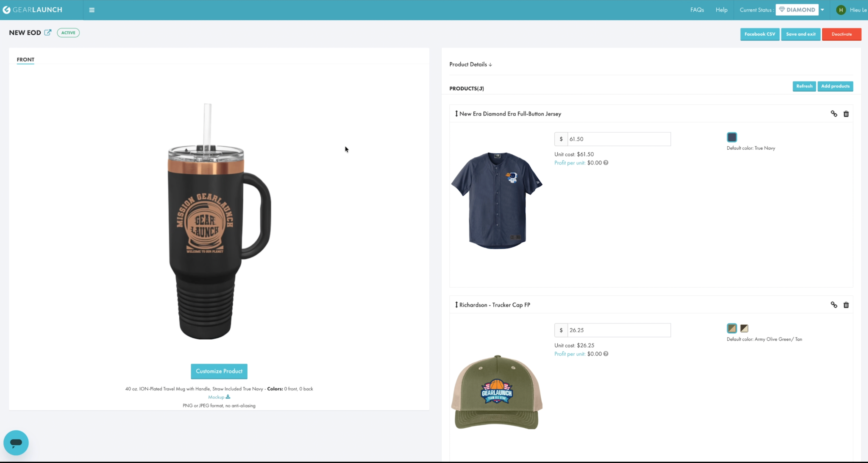Viewport: 868px width, 463px height.
Task: Copy link for New Era Jersey
Action: click(x=834, y=114)
